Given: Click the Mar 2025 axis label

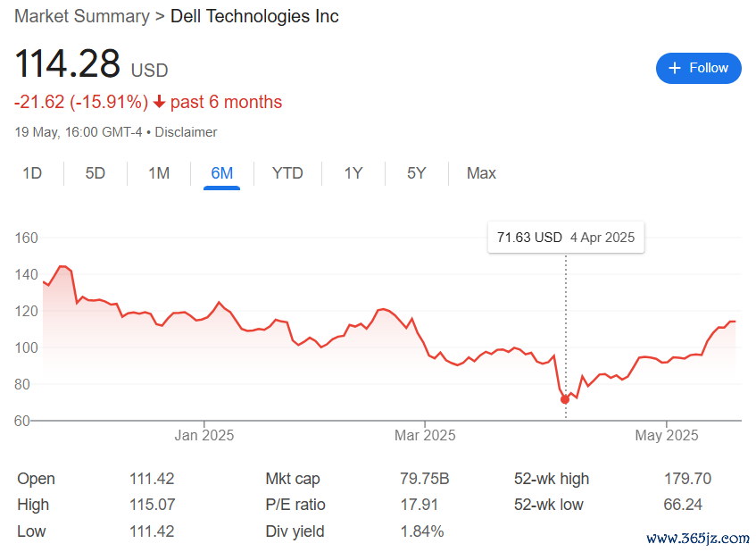Looking at the screenshot, I should [x=425, y=435].
